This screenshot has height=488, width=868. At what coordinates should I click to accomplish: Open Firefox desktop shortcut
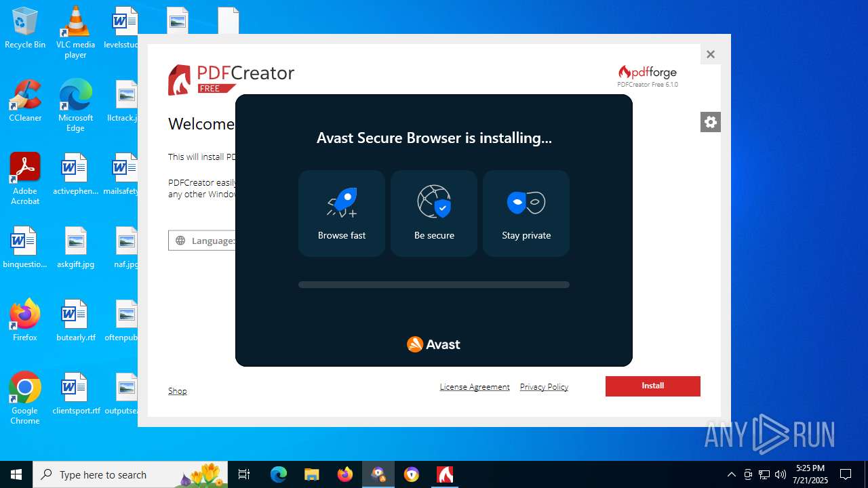pyautogui.click(x=25, y=320)
